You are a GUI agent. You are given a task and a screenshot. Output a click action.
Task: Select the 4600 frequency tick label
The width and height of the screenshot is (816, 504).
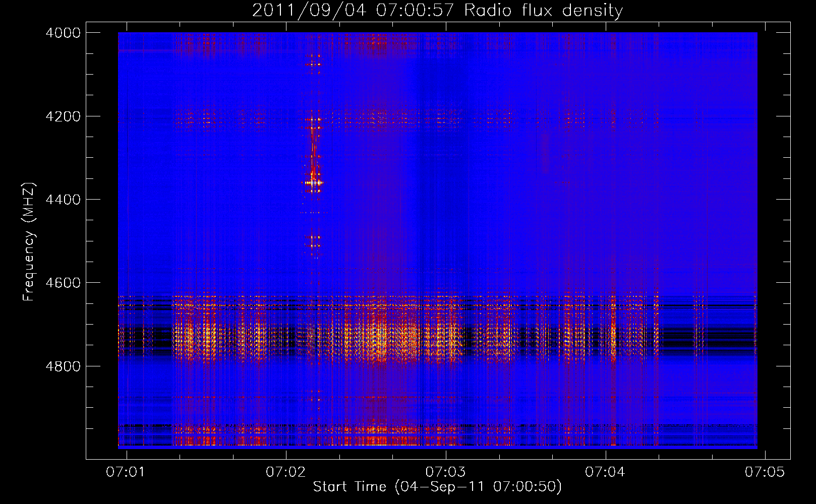63,283
